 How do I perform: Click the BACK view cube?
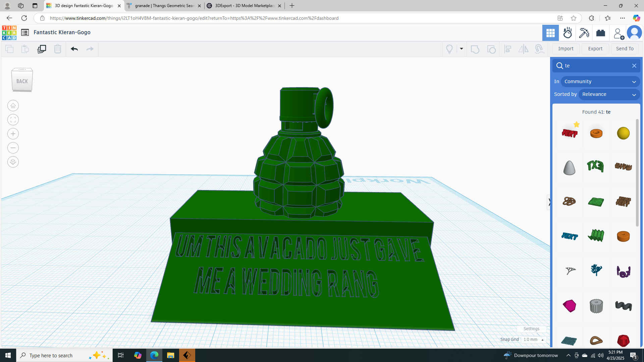coord(22,80)
